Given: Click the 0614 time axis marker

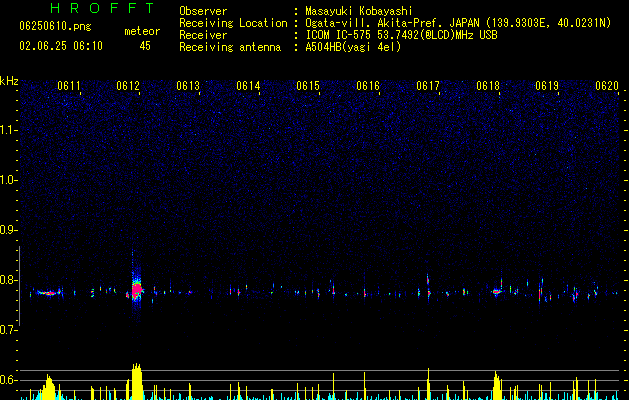Looking at the screenshot, I should point(248,85).
